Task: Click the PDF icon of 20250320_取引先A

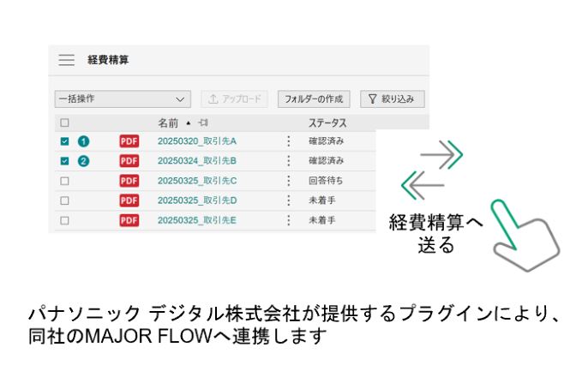Action: [129, 141]
